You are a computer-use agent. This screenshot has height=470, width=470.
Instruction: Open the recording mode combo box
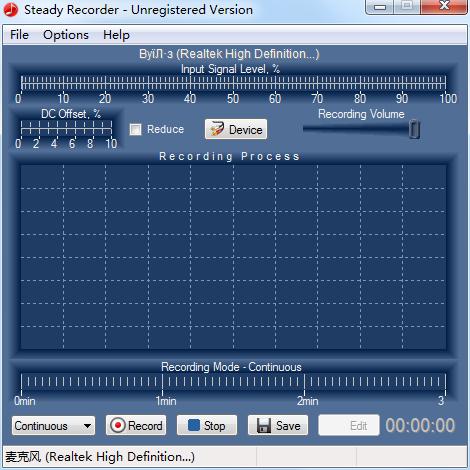(x=53, y=426)
